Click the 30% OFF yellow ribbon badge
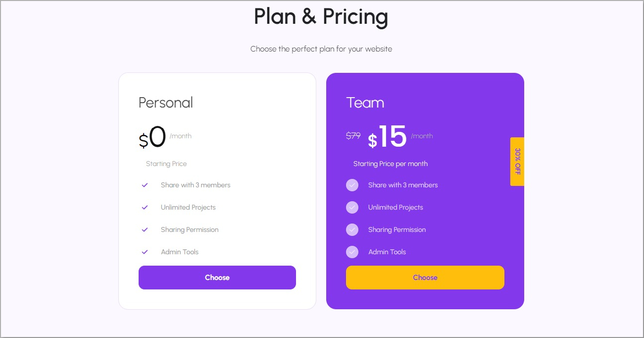Screen dimensions: 644x338 pos(517,162)
